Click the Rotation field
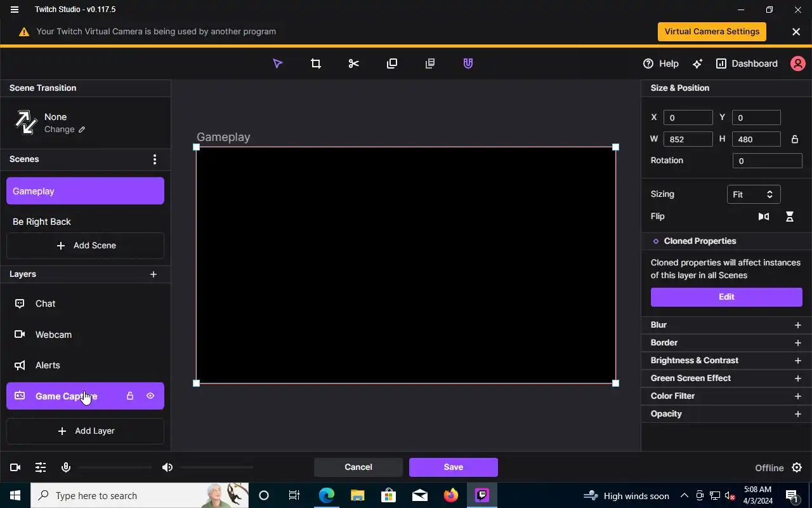The height and width of the screenshot is (508, 812). pyautogui.click(x=768, y=161)
